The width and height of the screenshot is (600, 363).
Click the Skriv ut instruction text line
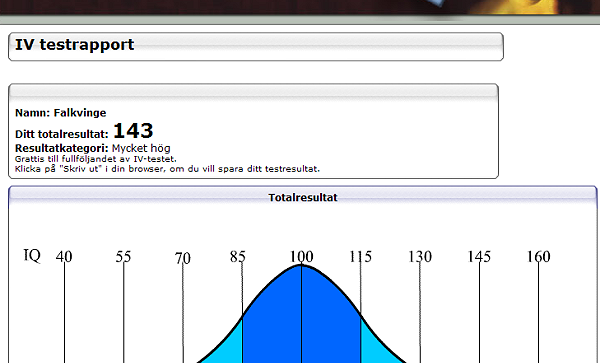click(167, 169)
